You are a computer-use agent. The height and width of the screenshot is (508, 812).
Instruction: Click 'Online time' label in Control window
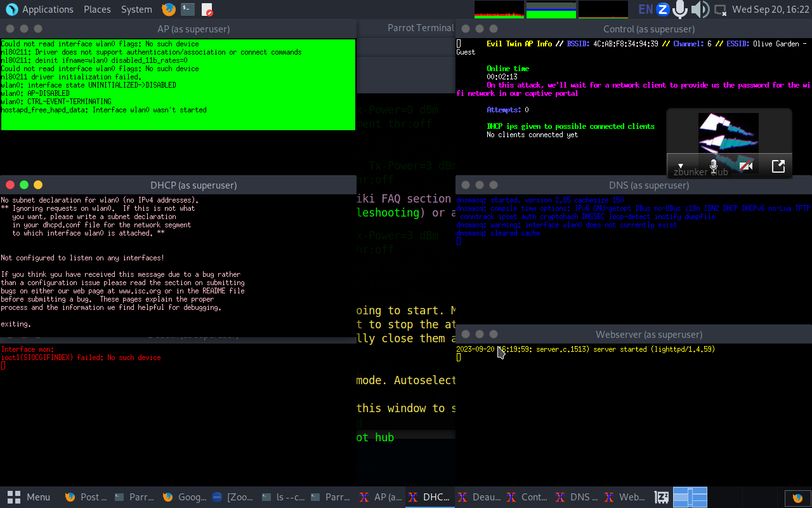point(507,69)
